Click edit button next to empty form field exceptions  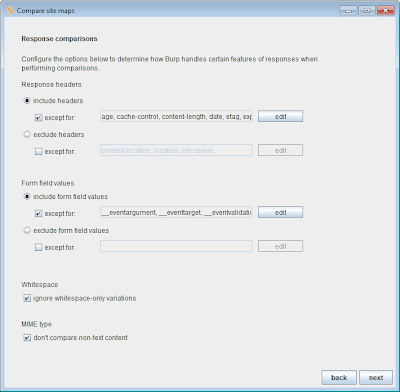(280, 246)
